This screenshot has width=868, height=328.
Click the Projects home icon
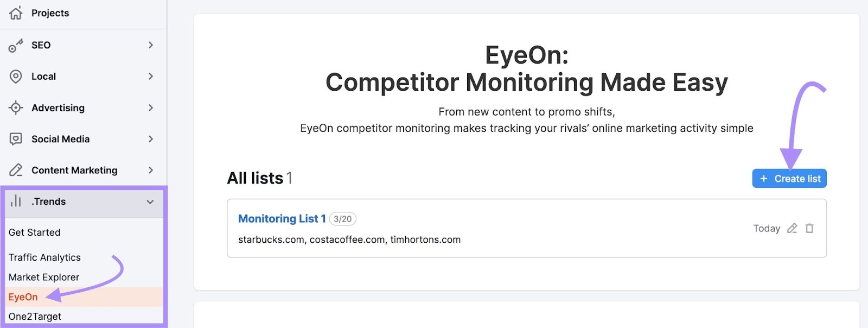click(16, 12)
